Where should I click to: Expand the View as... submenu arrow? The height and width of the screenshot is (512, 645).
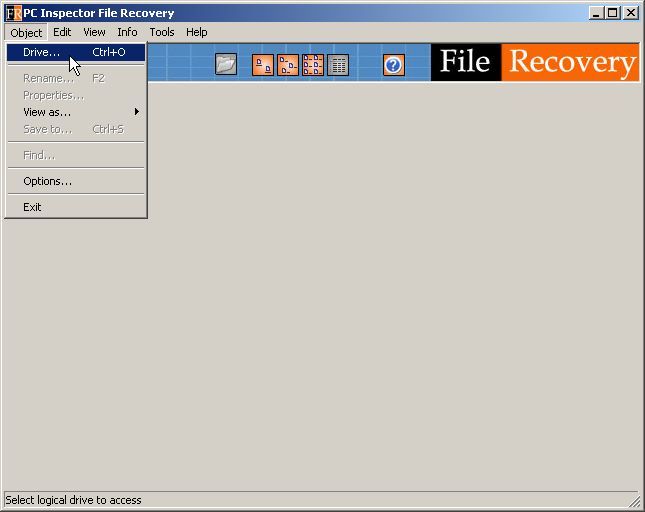137,112
